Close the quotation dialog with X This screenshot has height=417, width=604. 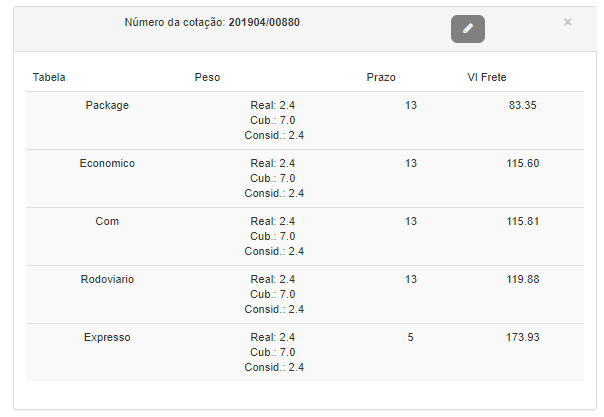tap(568, 21)
